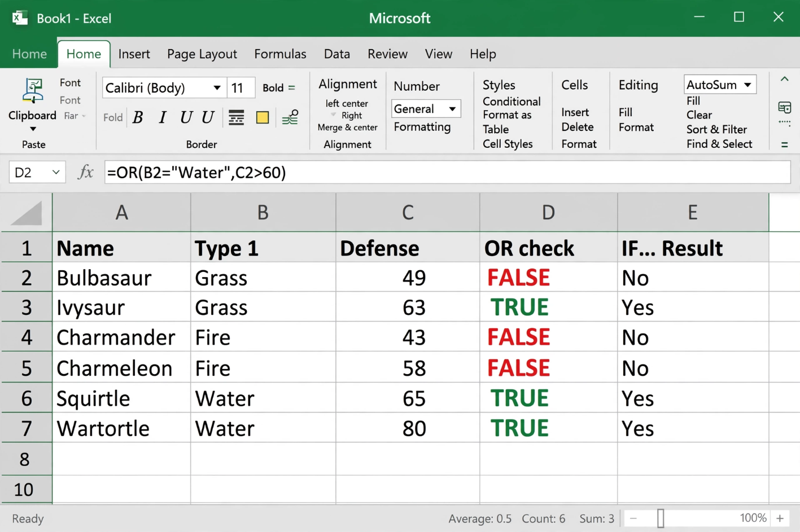Click the Defense header cell
This screenshot has width=800, height=532.
pos(408,248)
